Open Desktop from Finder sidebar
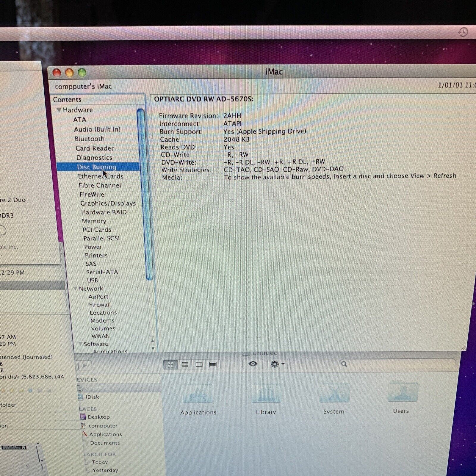Screen dimensions: 476x476 pos(98,417)
